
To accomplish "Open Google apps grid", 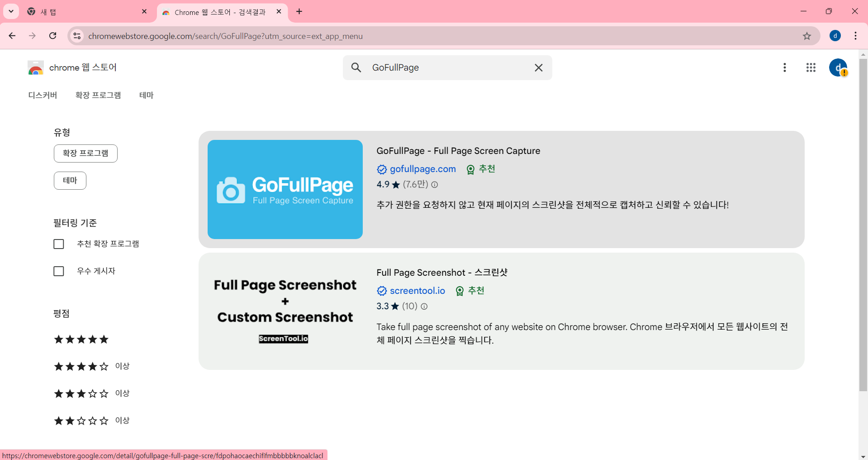I will pos(811,67).
